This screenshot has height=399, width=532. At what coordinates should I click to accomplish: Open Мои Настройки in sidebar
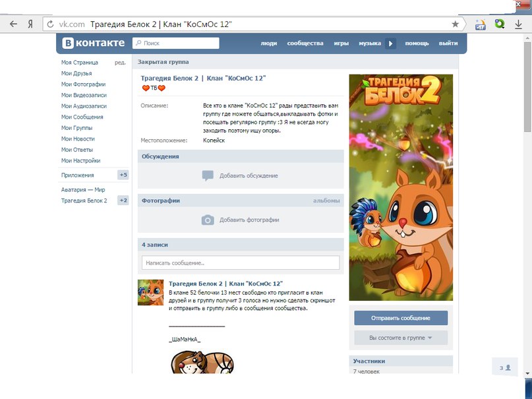pyautogui.click(x=80, y=160)
